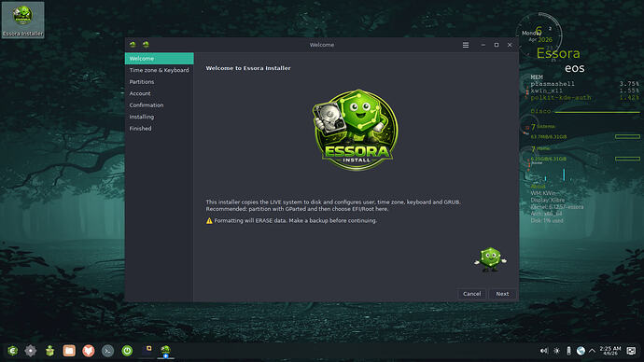Image resolution: width=644 pixels, height=362 pixels.
Task: Click the yellow warning triangle icon
Action: click(x=209, y=221)
